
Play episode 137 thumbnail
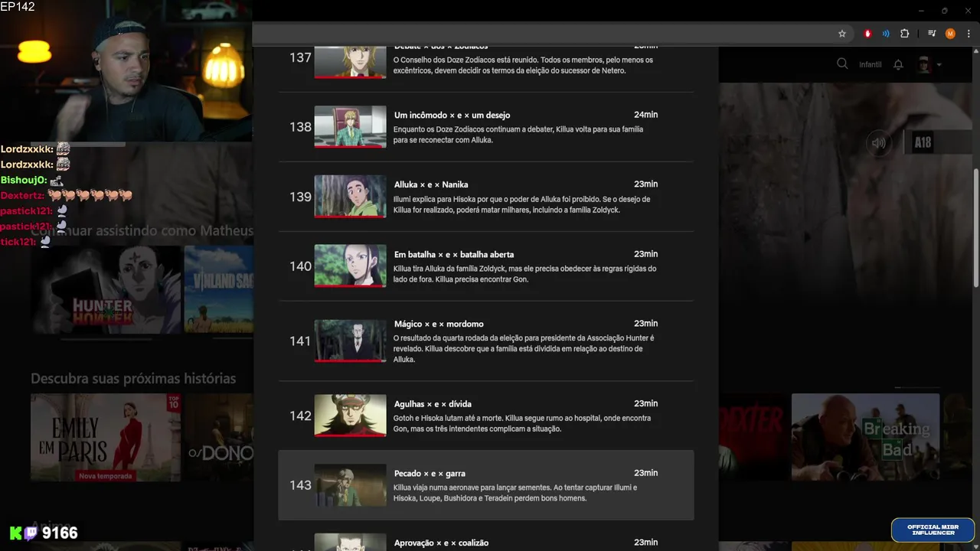click(350, 61)
